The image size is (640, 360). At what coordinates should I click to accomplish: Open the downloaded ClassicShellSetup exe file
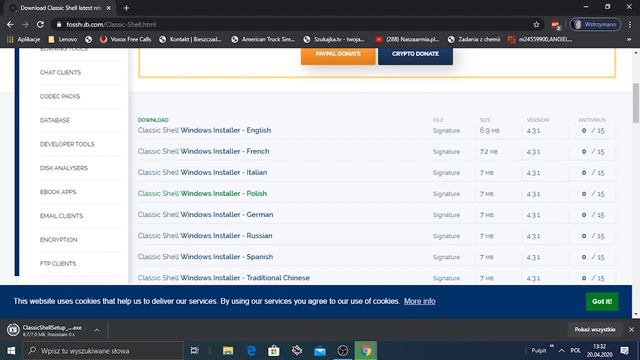45,330
